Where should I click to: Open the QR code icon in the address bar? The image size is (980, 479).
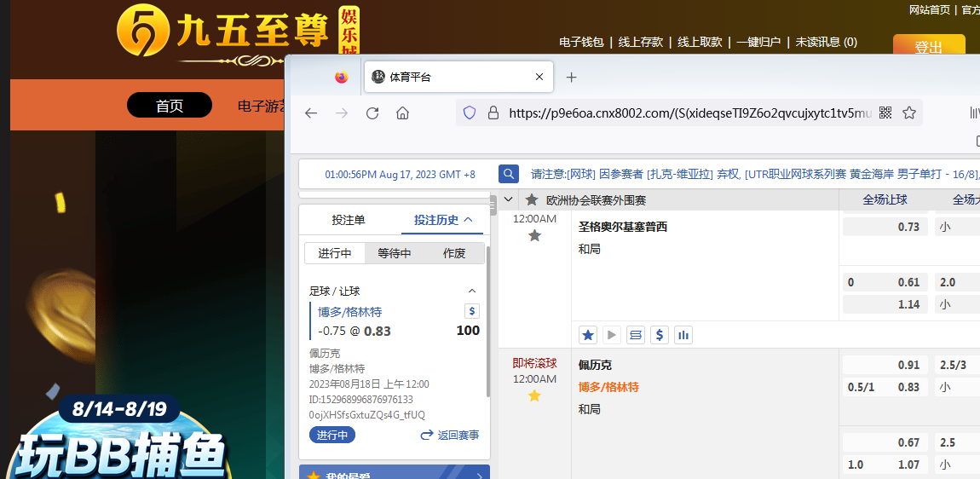point(885,113)
